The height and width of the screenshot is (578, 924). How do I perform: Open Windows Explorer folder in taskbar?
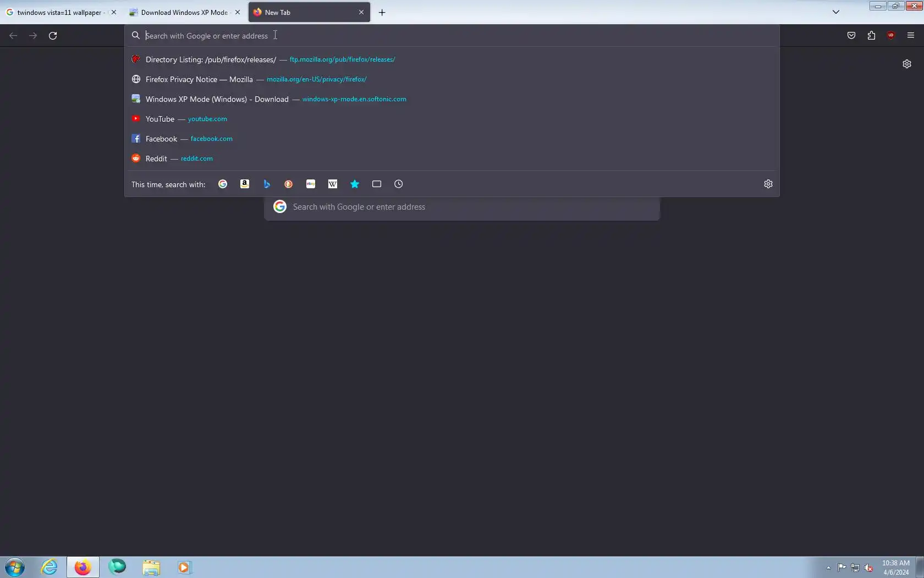tap(151, 567)
